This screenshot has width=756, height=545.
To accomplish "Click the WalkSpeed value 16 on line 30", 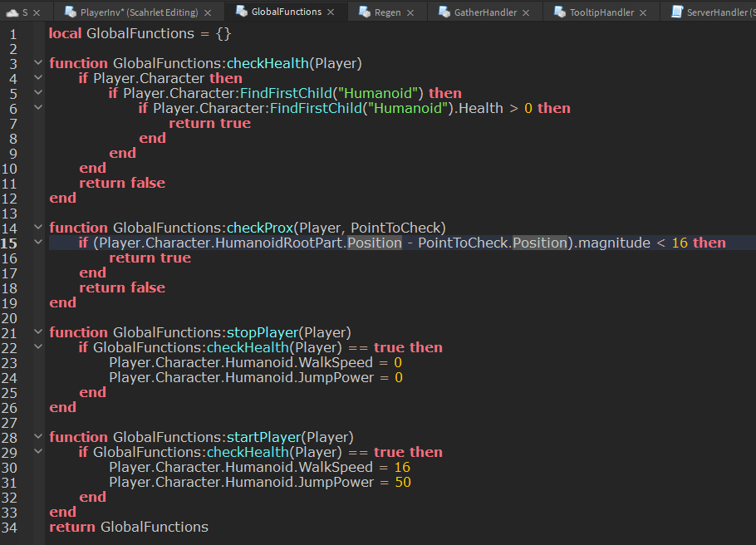I will pos(402,467).
